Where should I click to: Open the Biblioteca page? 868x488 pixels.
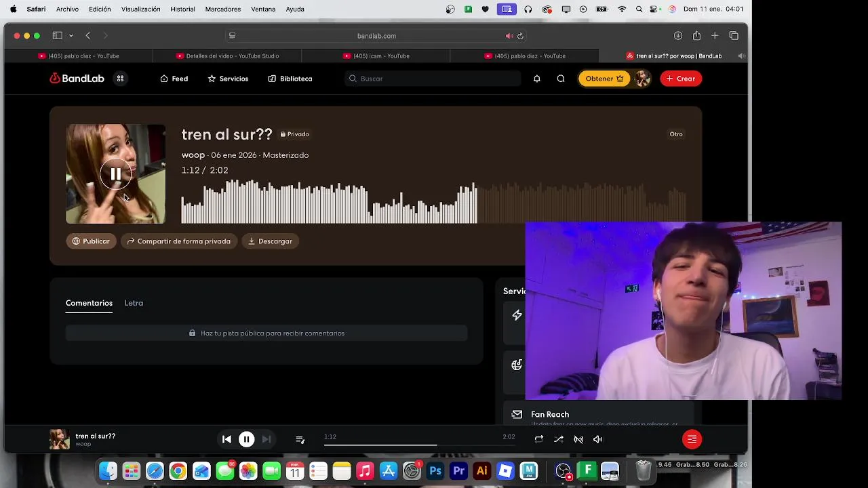point(290,79)
